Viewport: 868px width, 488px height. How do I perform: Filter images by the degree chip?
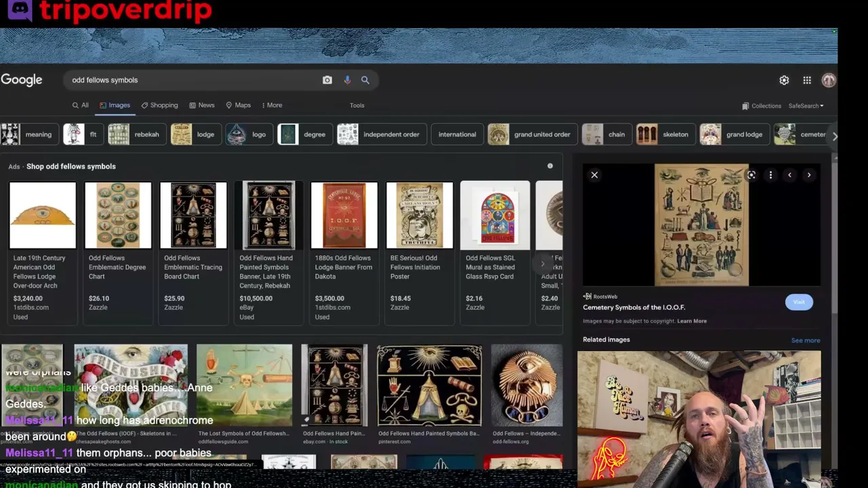click(x=305, y=134)
